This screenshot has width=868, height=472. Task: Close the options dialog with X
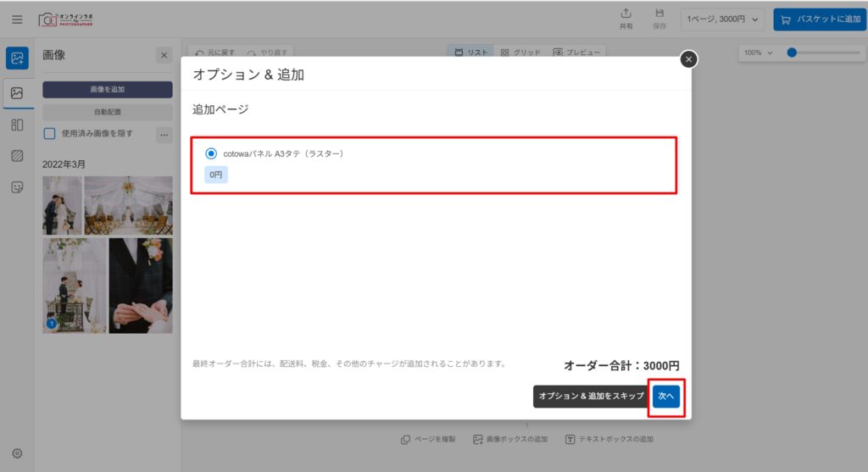click(689, 58)
